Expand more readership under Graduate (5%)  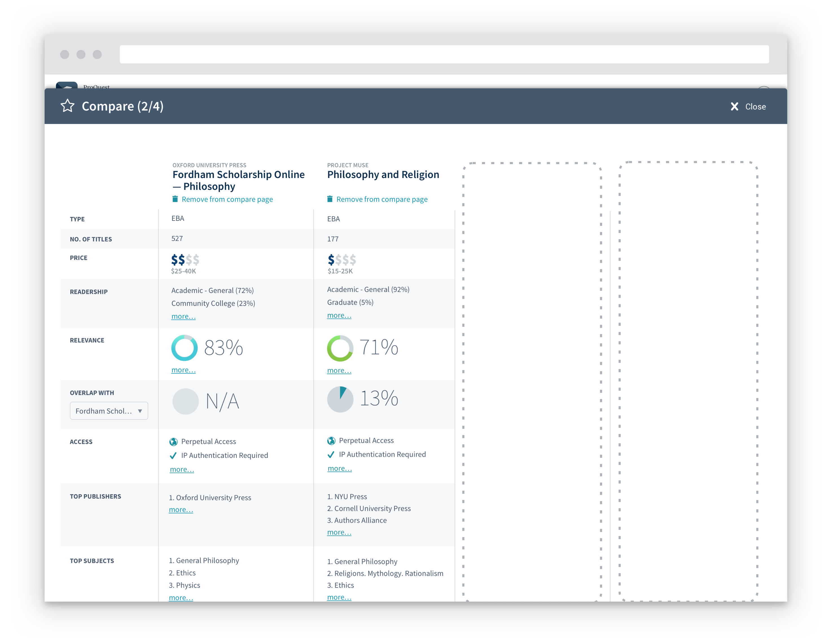(x=339, y=315)
